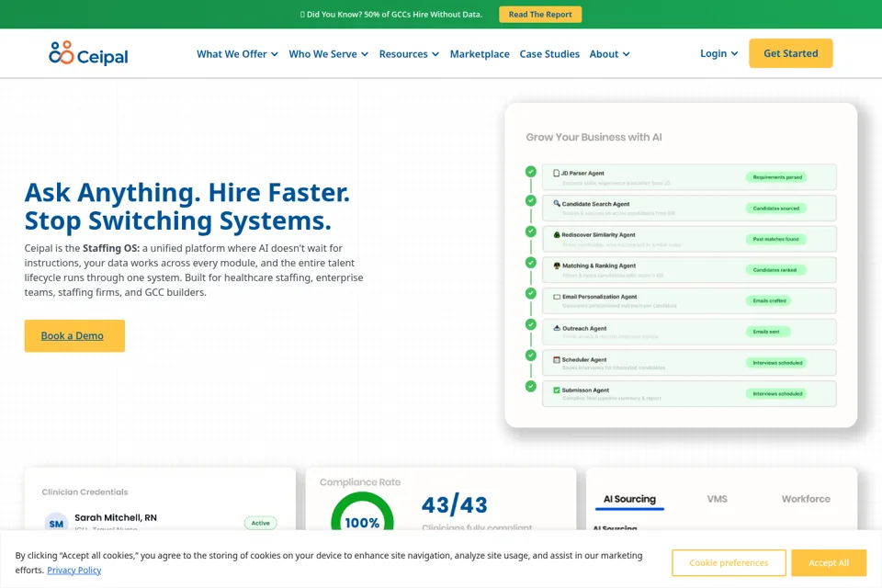This screenshot has height=588, width=882.
Task: Click green check beside Scheduler Agent
Action: (x=530, y=355)
